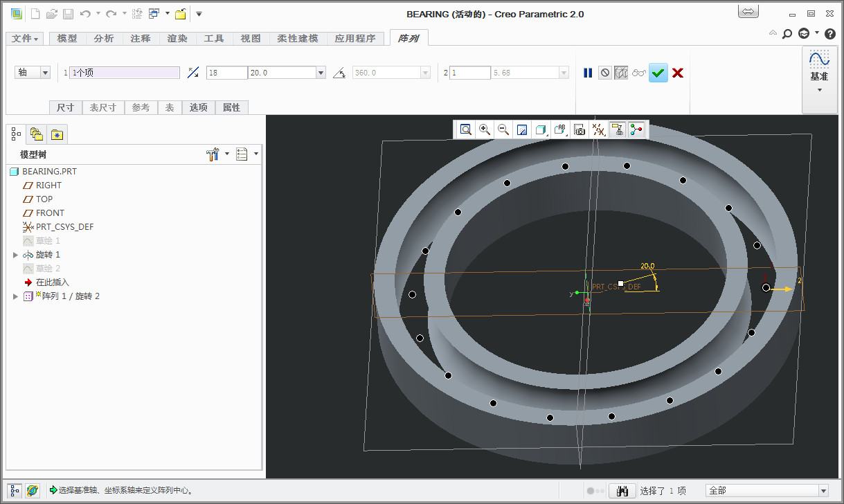Viewport: 844px width, 504px height.
Task: Open the Help question mark icon
Action: [x=830, y=33]
